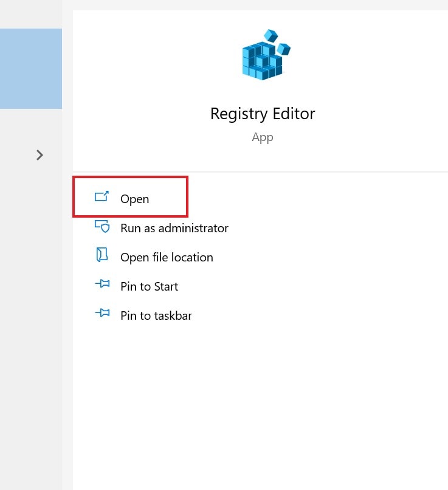The height and width of the screenshot is (490, 448).
Task: Expand the chevron arrow in left panel
Action: [x=40, y=155]
